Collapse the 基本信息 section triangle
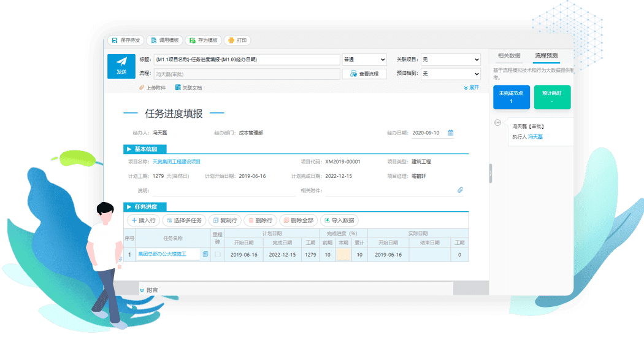Screen dimensions: 644x337 click(129, 149)
